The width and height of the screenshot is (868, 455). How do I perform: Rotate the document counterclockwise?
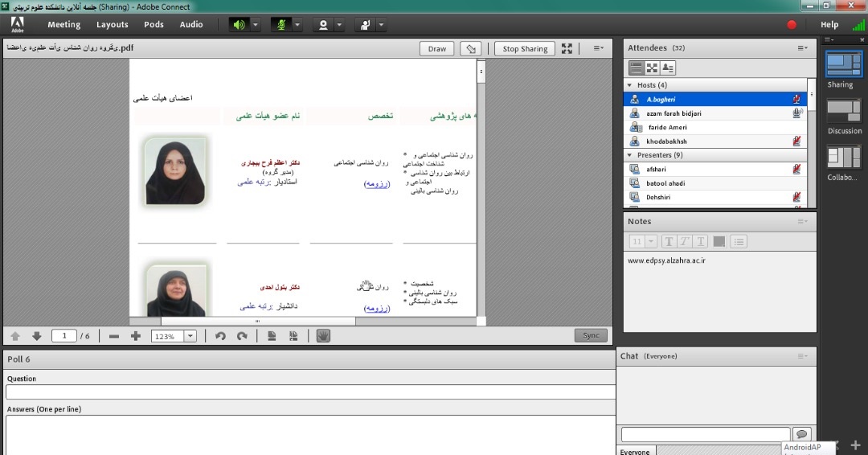coord(220,336)
